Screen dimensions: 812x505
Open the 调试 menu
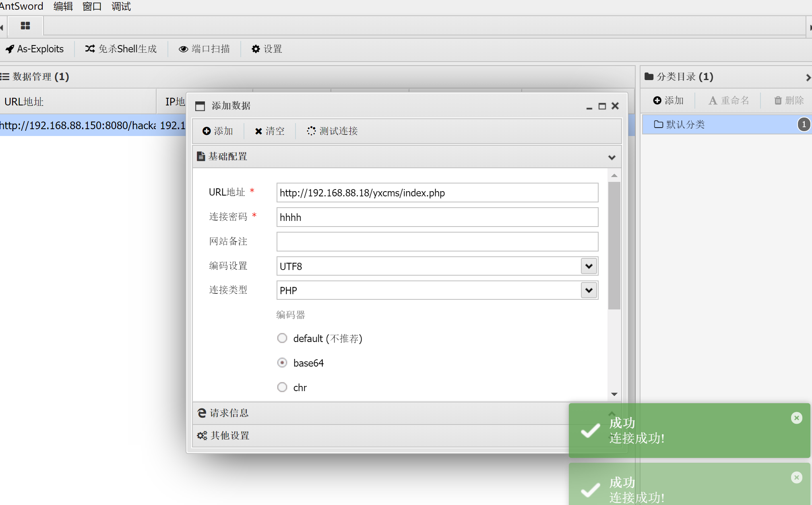click(x=121, y=6)
